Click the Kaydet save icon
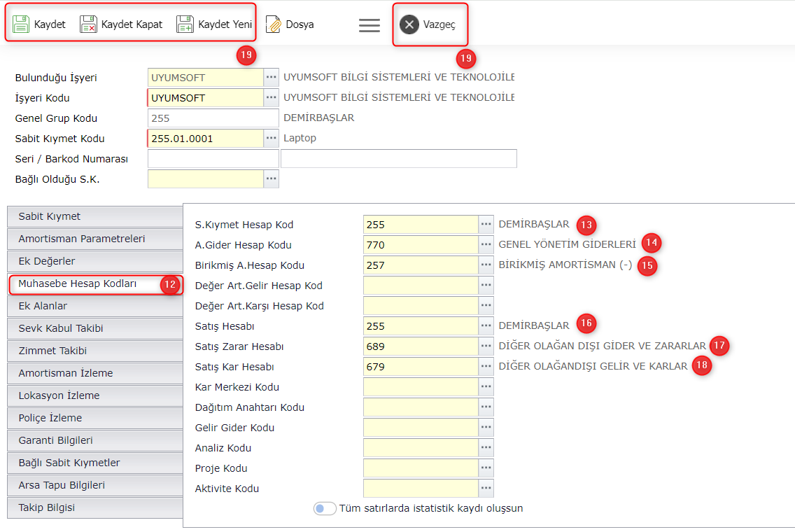This screenshot has height=532, width=795. pyautogui.click(x=21, y=24)
